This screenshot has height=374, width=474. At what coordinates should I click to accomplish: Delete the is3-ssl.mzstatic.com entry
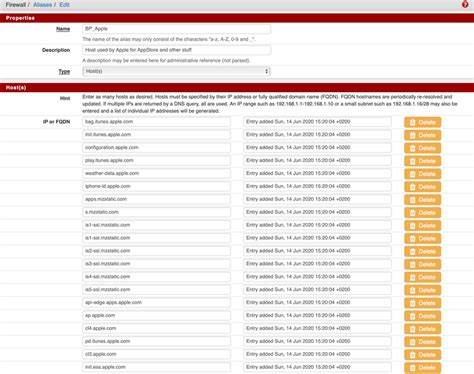click(x=422, y=264)
